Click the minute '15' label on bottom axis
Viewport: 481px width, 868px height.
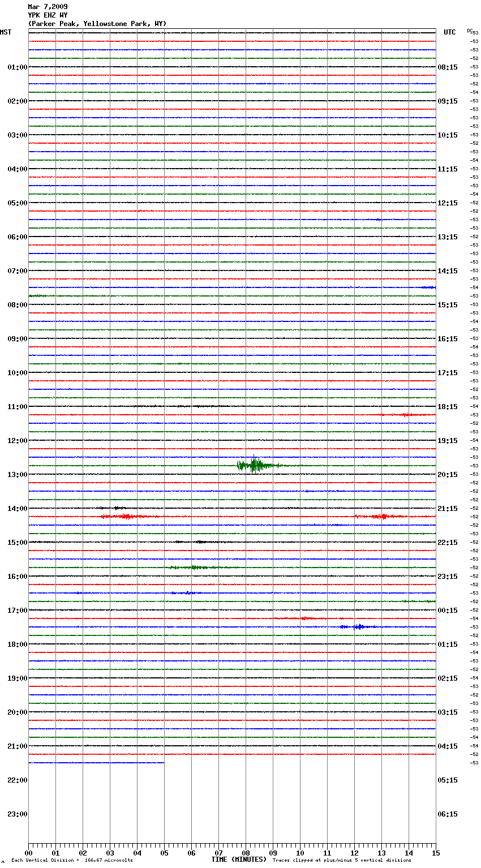coord(436,853)
